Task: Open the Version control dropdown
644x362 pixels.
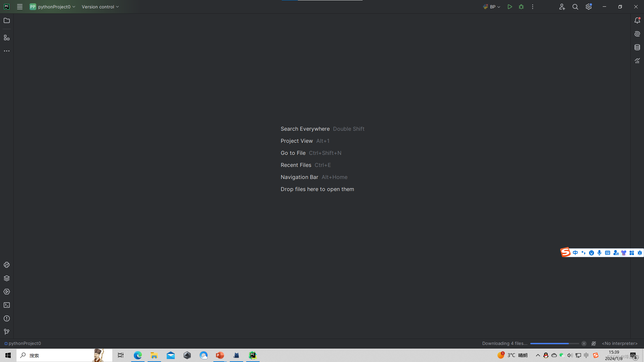Action: point(100,7)
